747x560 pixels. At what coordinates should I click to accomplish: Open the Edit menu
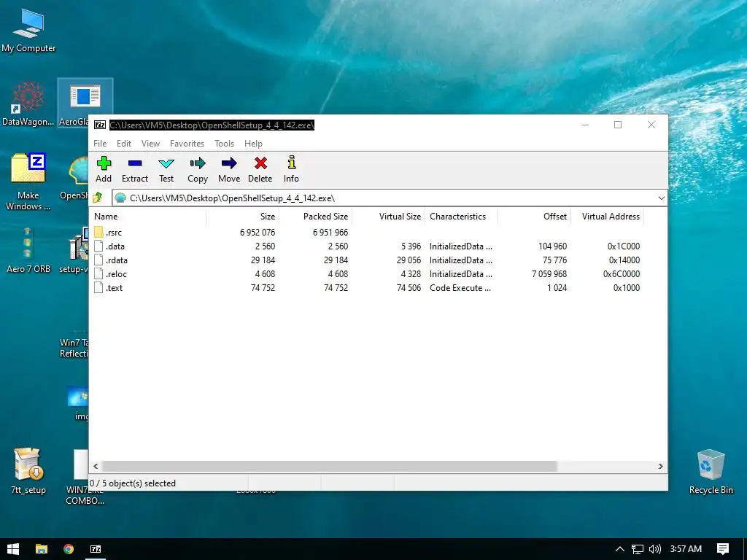(124, 144)
